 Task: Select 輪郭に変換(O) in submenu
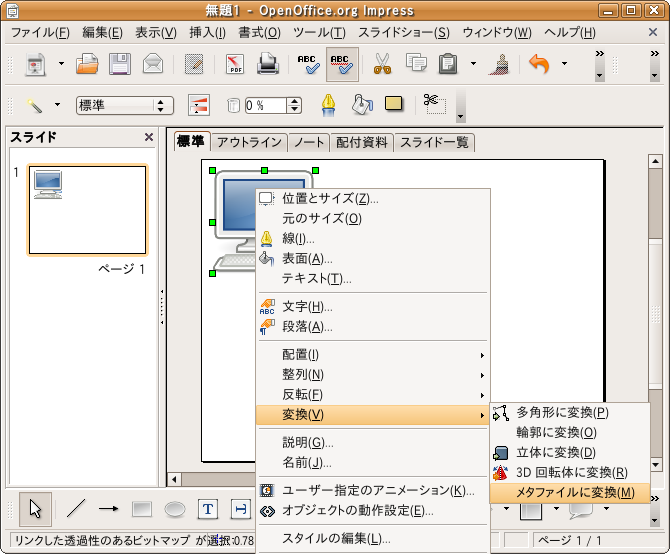click(x=570, y=433)
